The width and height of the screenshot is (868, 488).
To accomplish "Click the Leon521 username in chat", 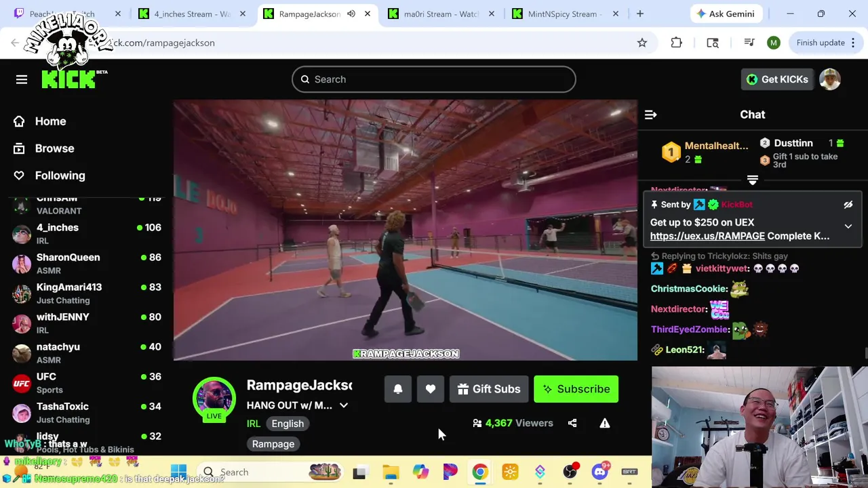I will point(685,350).
